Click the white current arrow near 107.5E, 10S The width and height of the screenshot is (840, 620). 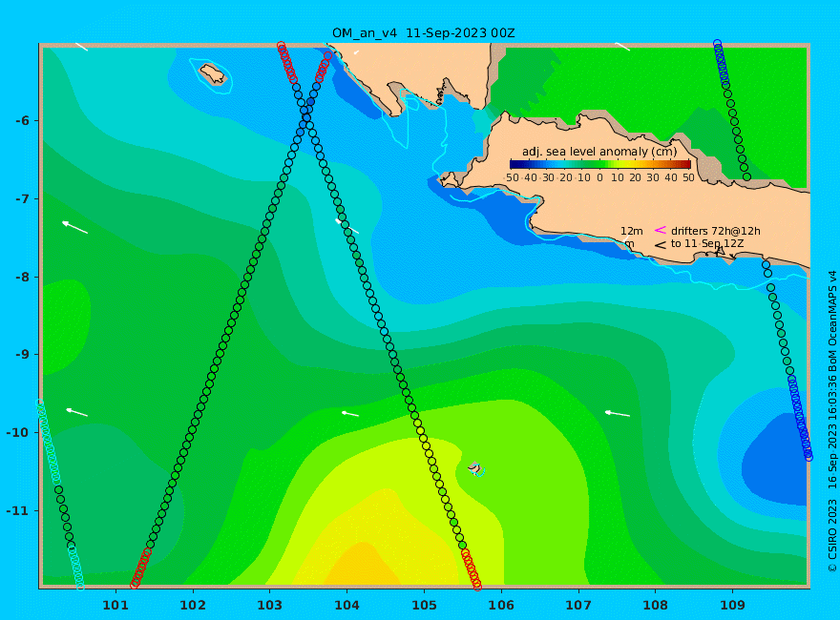[x=618, y=413]
